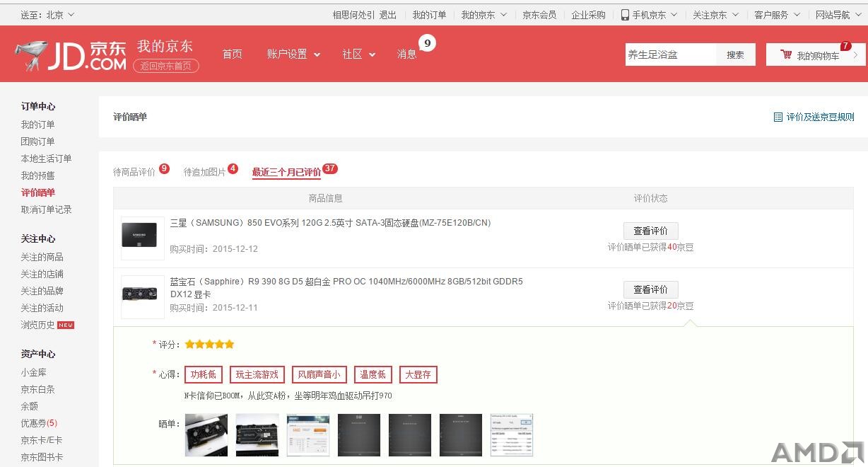Click the five-star rating
The width and height of the screenshot is (868, 467).
(x=209, y=345)
